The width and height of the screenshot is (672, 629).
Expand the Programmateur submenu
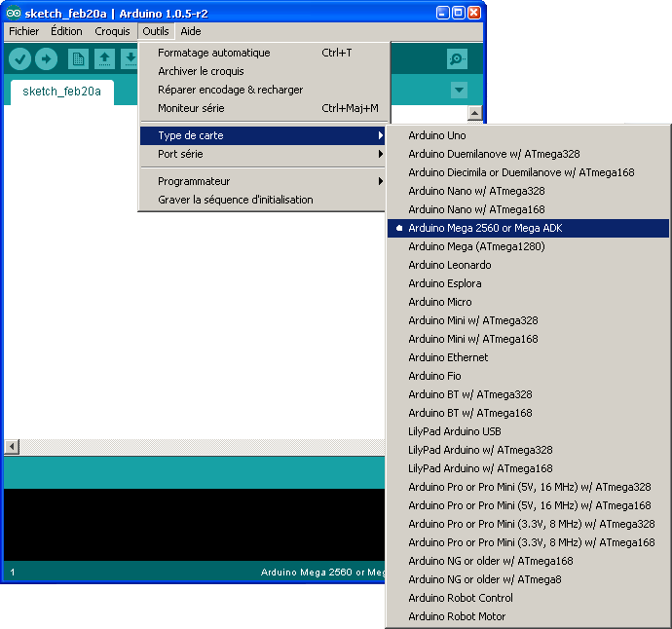click(x=263, y=181)
